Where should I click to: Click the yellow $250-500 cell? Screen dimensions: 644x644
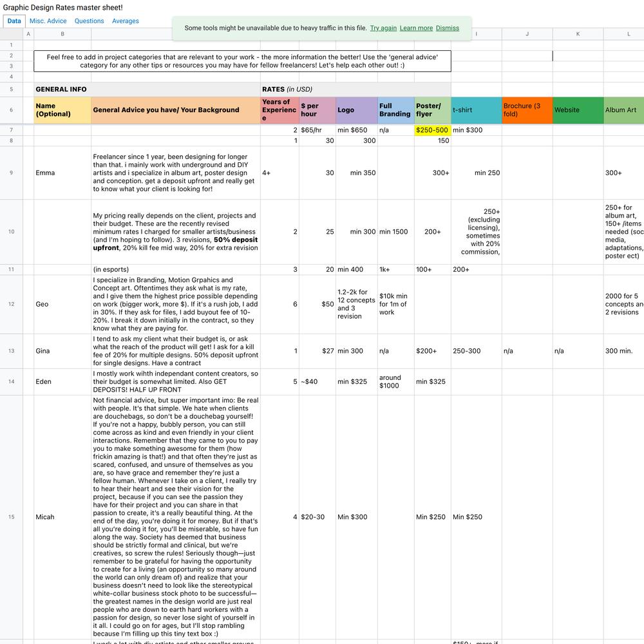point(433,130)
